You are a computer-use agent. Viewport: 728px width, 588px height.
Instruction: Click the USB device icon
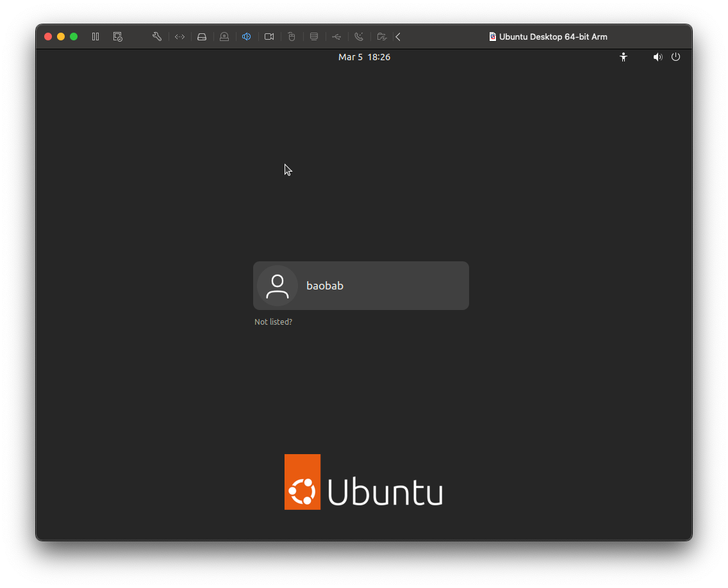(x=336, y=37)
